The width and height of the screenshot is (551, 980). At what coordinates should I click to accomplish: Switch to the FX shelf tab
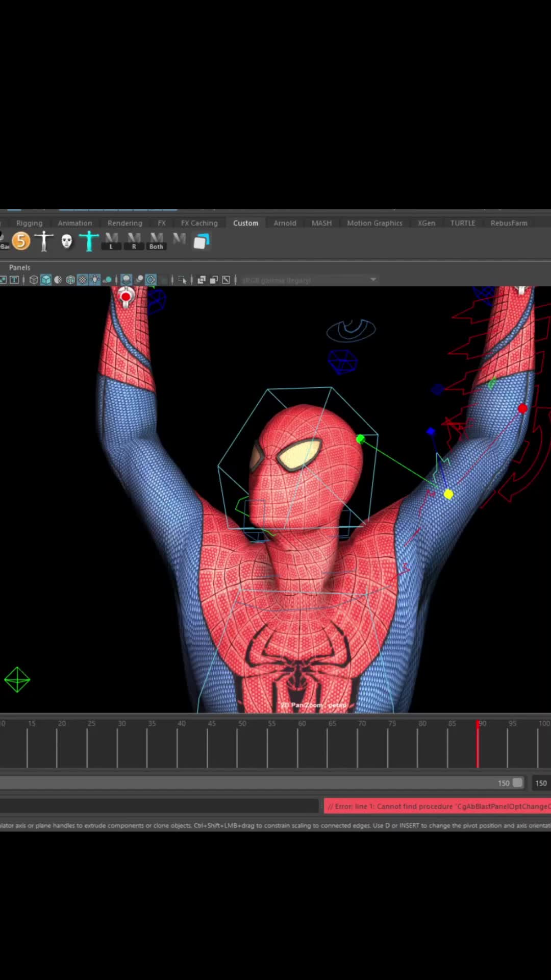[x=162, y=223]
